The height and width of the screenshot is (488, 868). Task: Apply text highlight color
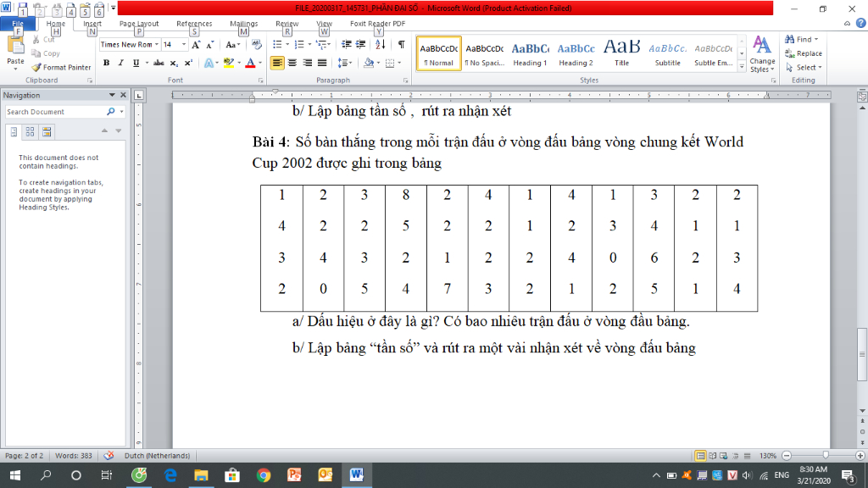(x=229, y=63)
